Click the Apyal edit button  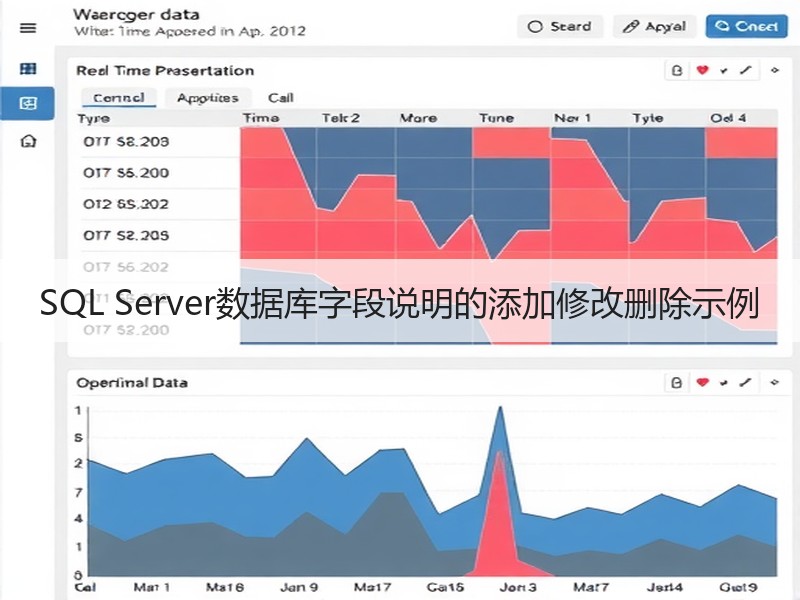tap(655, 27)
